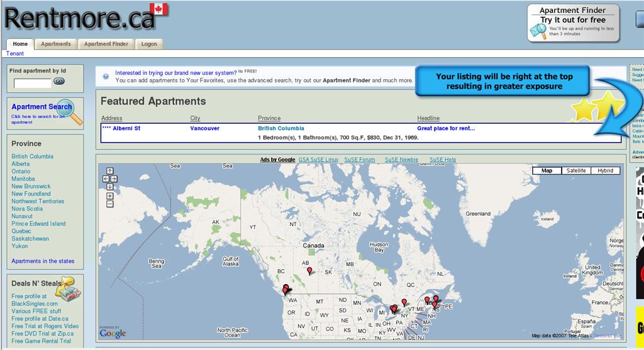Click the magnifying glass Apartment Search icon
Screen dimensions: 644x350
click(x=69, y=112)
